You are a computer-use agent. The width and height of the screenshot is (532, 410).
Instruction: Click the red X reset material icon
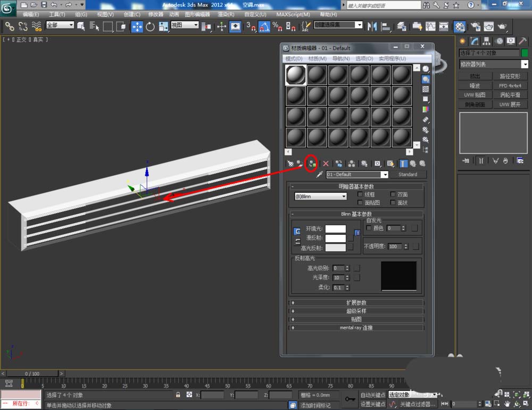326,163
